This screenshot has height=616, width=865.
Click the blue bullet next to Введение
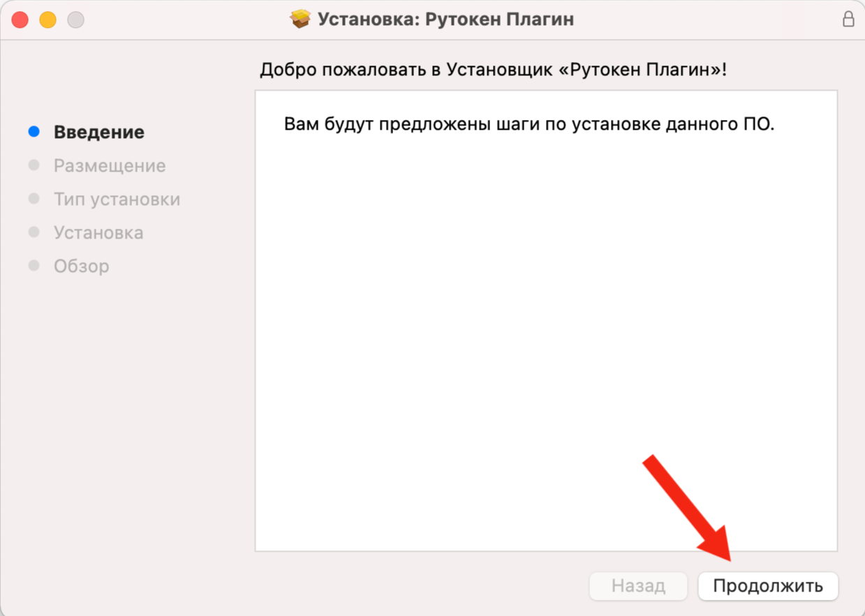(x=34, y=132)
